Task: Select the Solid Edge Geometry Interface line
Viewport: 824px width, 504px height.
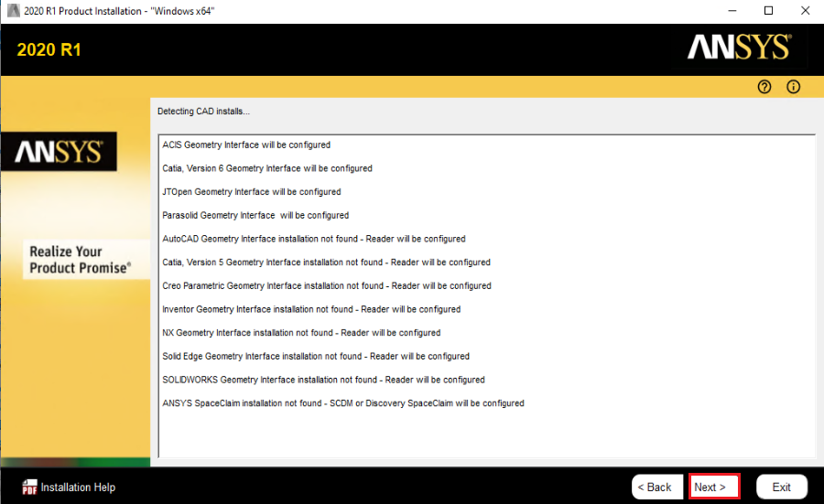Action: pyautogui.click(x=316, y=357)
